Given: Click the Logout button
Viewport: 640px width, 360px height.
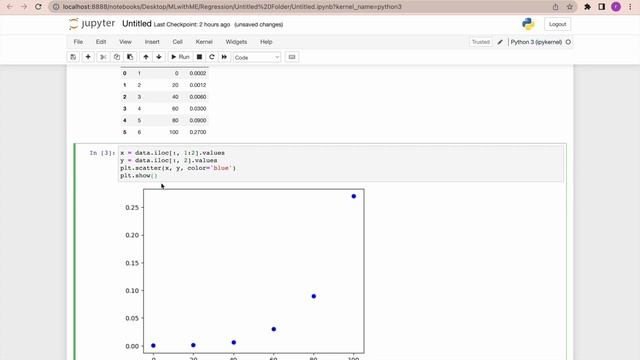Looking at the screenshot, I should pyautogui.click(x=557, y=24).
